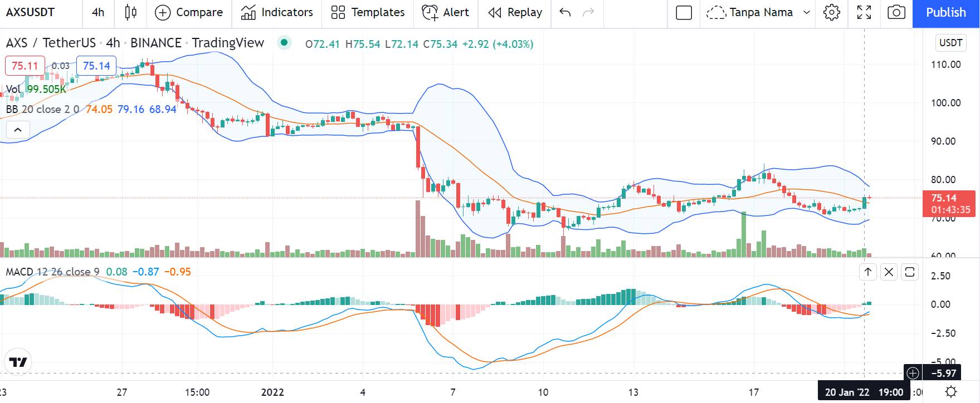Click the cloud save layout icon
Image resolution: width=980 pixels, height=403 pixels.
[x=715, y=12]
